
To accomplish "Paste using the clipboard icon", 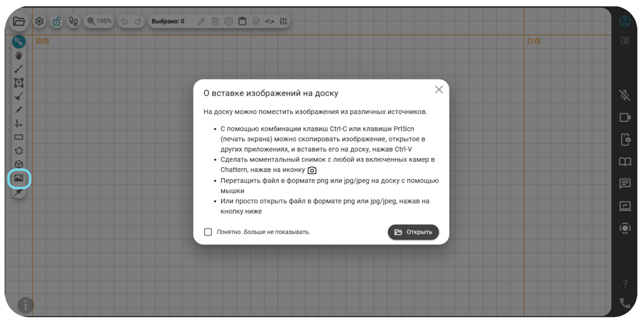I will pos(242,21).
